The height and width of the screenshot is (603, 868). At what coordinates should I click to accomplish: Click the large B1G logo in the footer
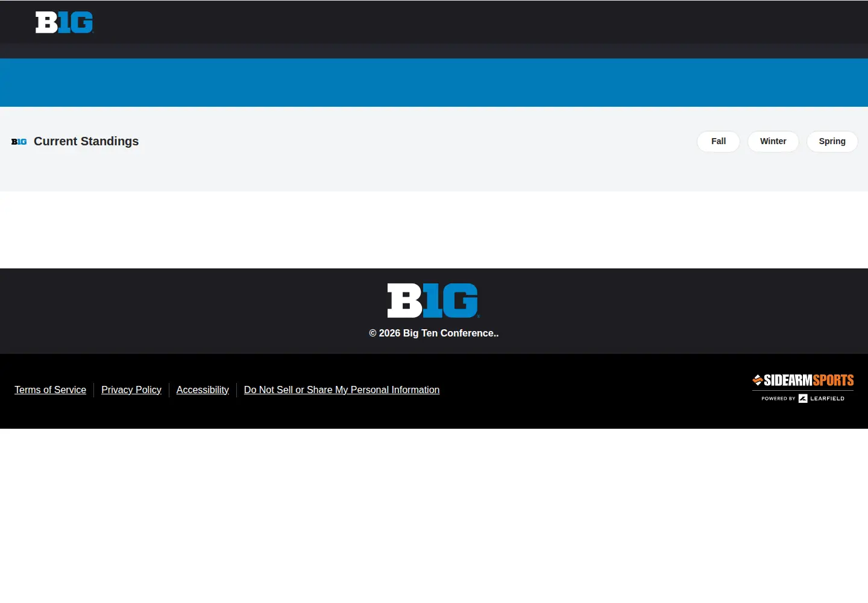point(433,300)
